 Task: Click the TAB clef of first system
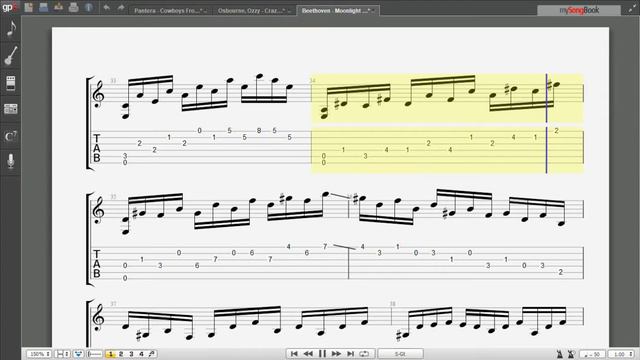tap(97, 148)
